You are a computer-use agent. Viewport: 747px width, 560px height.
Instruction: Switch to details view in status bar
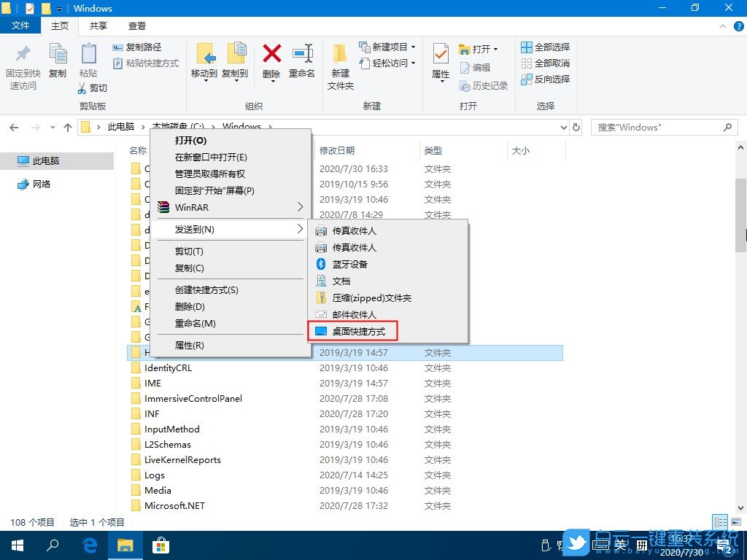(x=719, y=521)
